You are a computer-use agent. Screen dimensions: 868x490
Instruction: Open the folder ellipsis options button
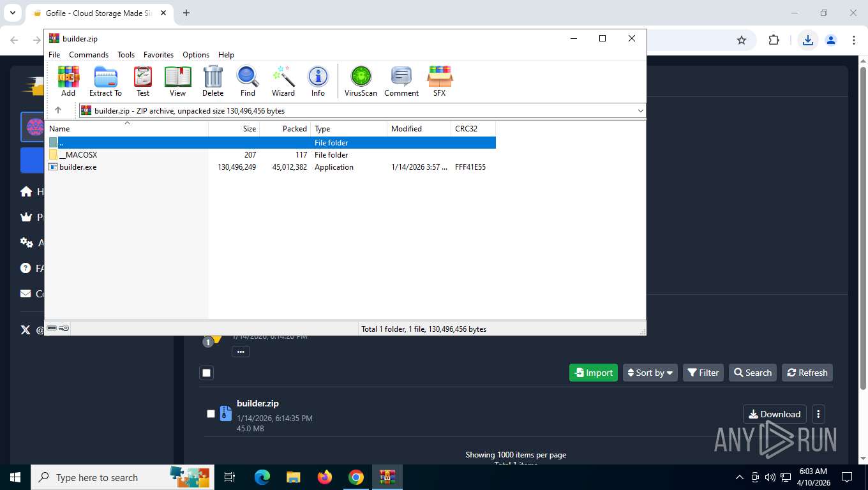(241, 352)
